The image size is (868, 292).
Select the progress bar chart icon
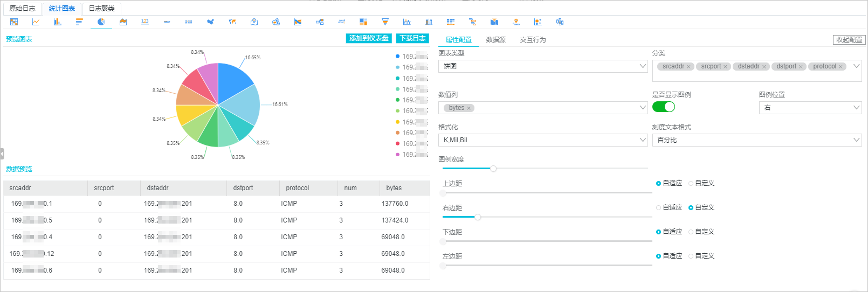pos(167,22)
